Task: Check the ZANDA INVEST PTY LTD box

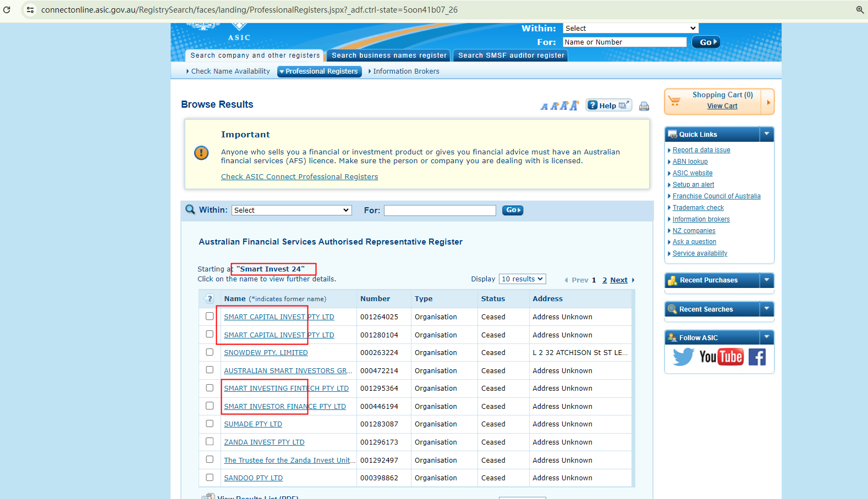Action: [210, 442]
